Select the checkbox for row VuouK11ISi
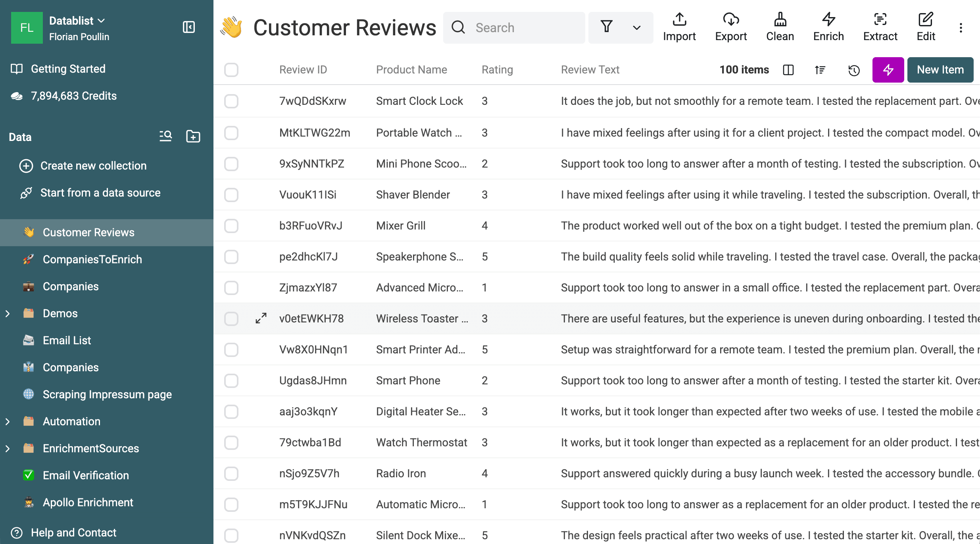The image size is (980, 544). point(231,195)
